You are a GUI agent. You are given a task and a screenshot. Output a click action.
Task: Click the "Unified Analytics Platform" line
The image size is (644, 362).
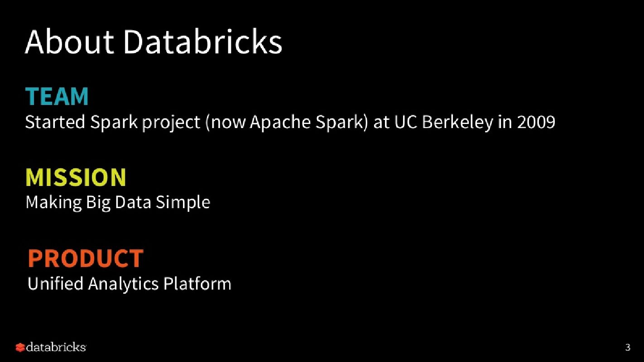(130, 284)
